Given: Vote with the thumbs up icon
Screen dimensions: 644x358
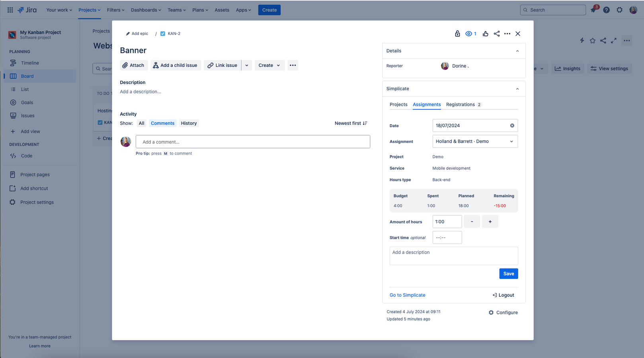Looking at the screenshot, I should [x=485, y=34].
